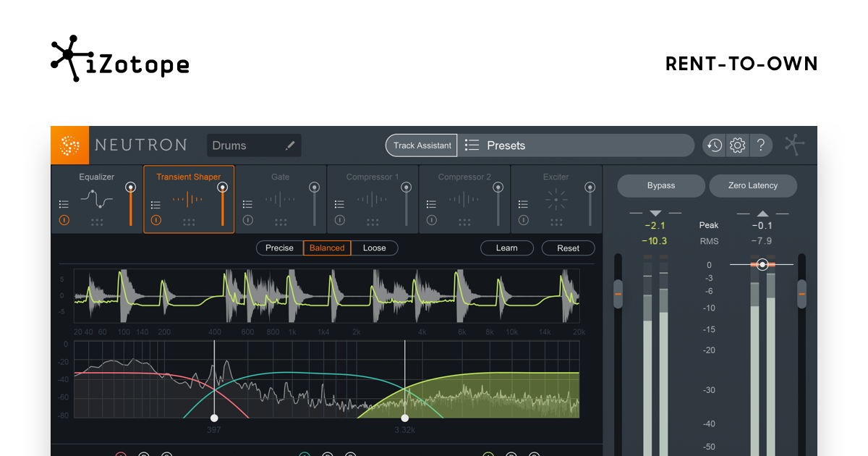Enable Bypass on the output section
Viewport: 868px width, 456px height.
click(x=660, y=185)
